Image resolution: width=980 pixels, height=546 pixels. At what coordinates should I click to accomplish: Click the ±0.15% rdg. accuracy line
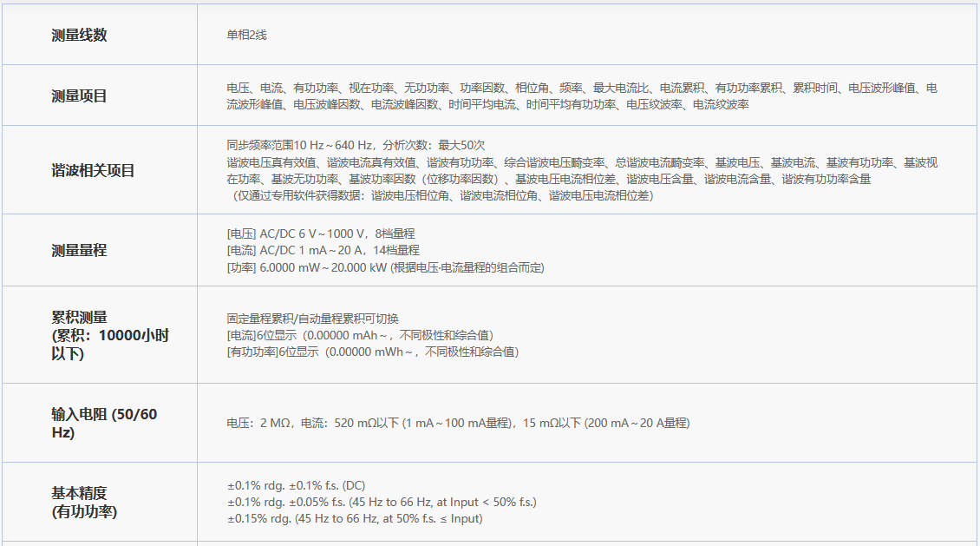click(x=354, y=519)
